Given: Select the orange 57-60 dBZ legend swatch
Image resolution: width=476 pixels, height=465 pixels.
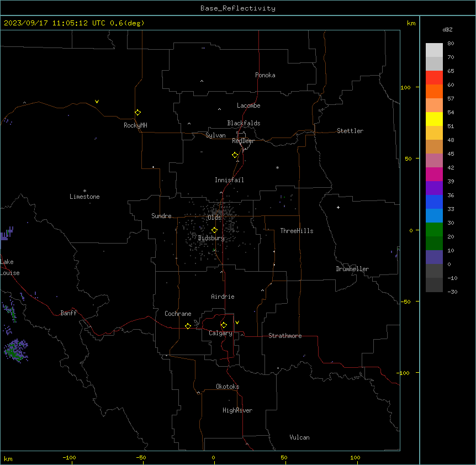Looking at the screenshot, I should 434,91.
